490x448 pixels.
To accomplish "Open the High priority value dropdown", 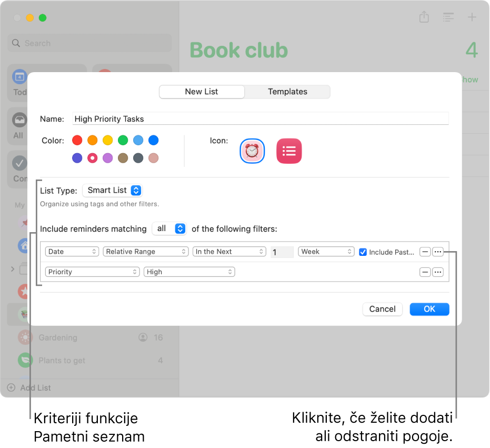I will pos(189,272).
